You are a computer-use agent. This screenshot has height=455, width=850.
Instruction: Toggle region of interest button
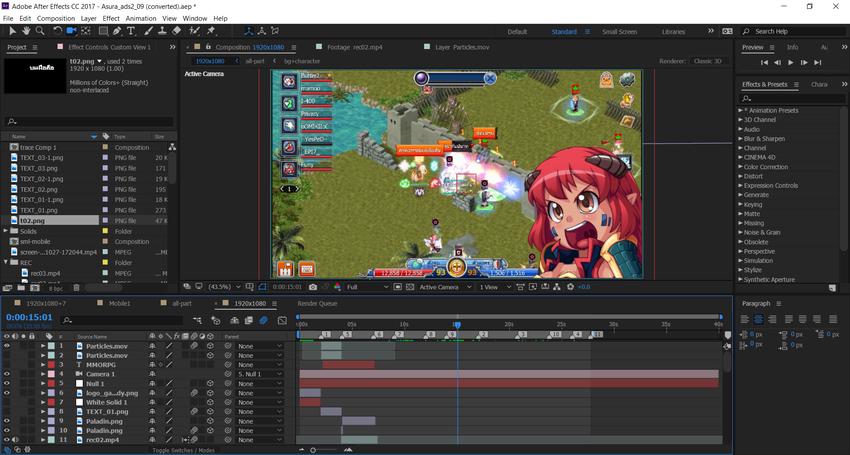pos(398,287)
